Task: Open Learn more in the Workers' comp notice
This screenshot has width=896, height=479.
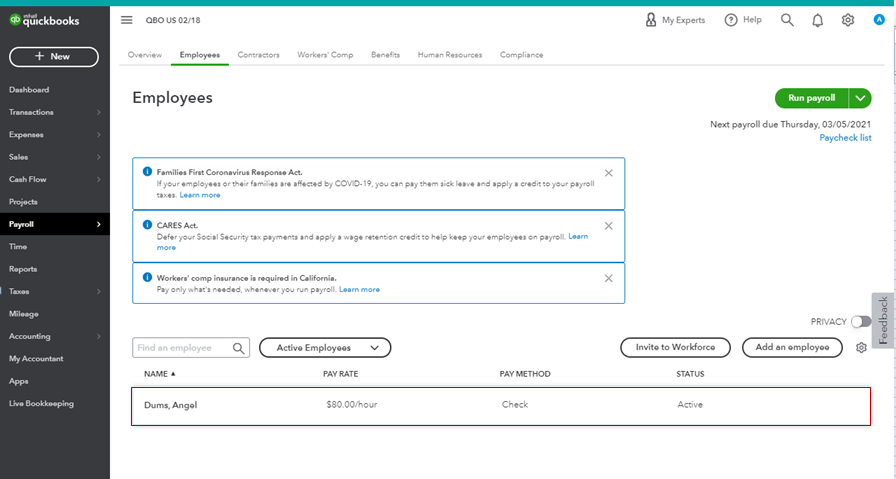Action: pyautogui.click(x=359, y=289)
